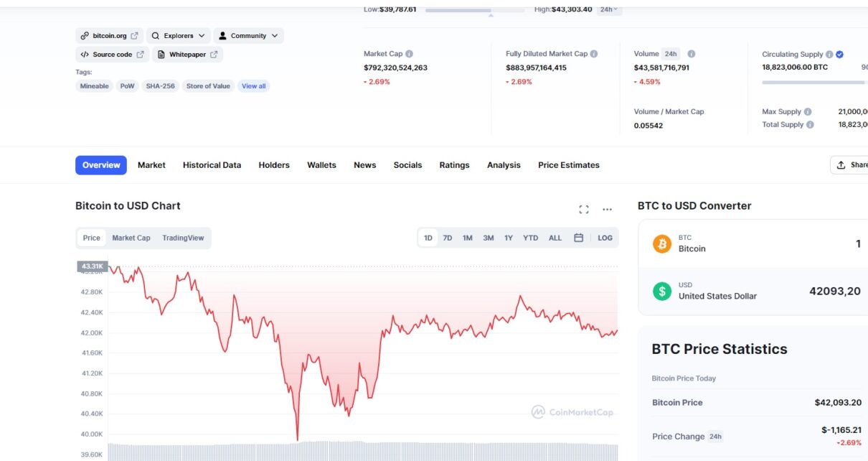Click the Bitcoin Price value $42,093.20
Screen dimensions: 868x461
[838, 403]
